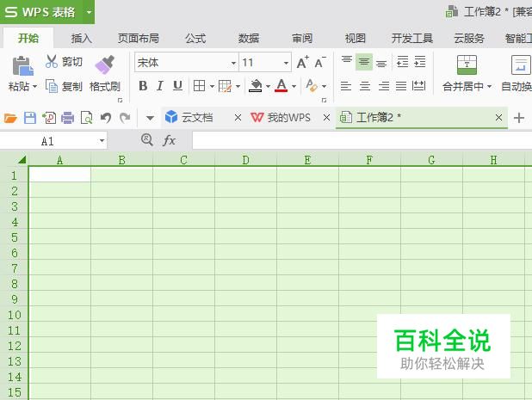
Task: Click the draw border table icon
Action: [225, 86]
